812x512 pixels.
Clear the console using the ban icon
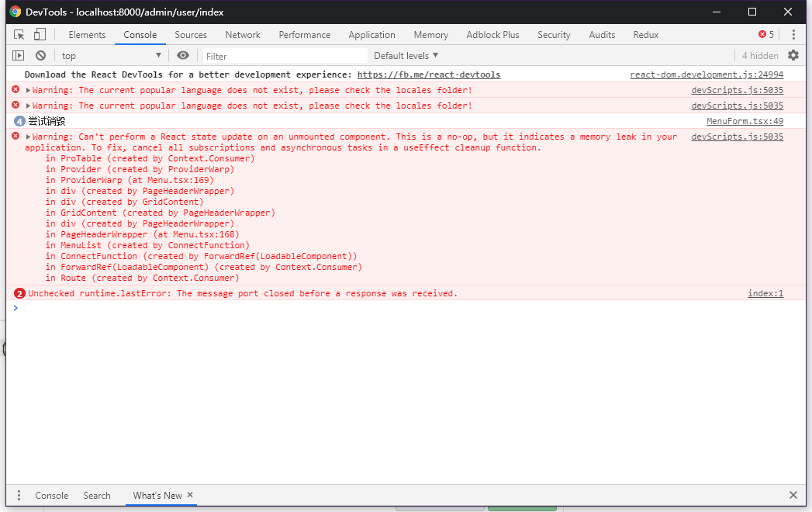40,55
